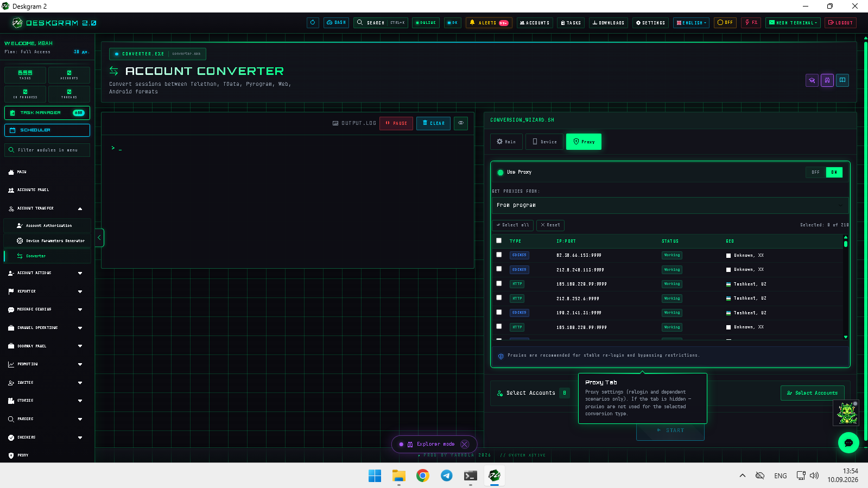Click the ghost Explorer mode icon in header
The width and height of the screenshot is (868, 488).
click(x=827, y=80)
